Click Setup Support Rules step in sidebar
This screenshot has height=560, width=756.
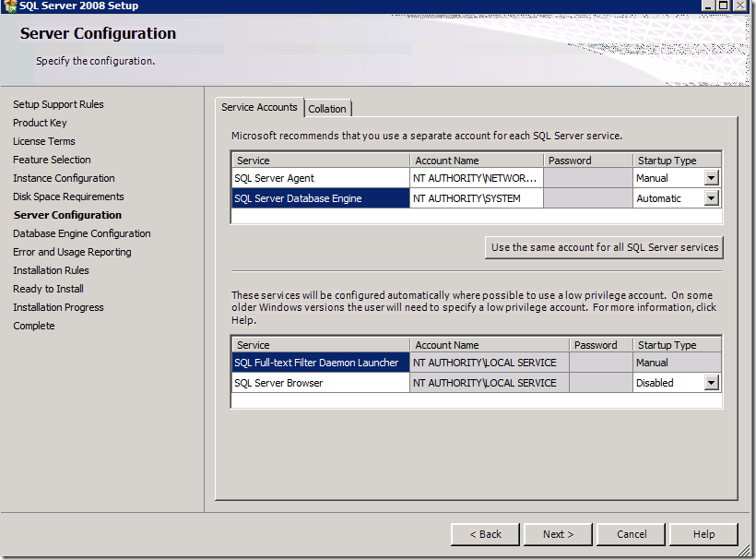click(58, 104)
